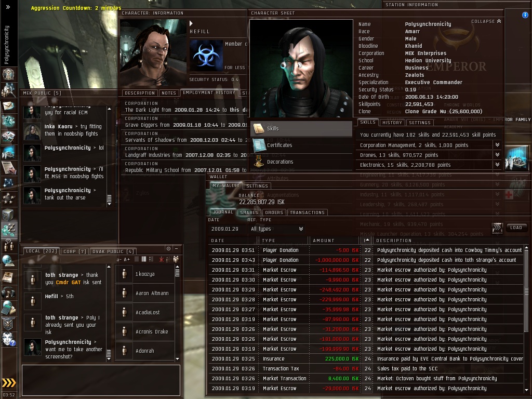Viewport: 532px width, 399px height.
Task: Increase chat font size with A+
Action: tap(127, 260)
